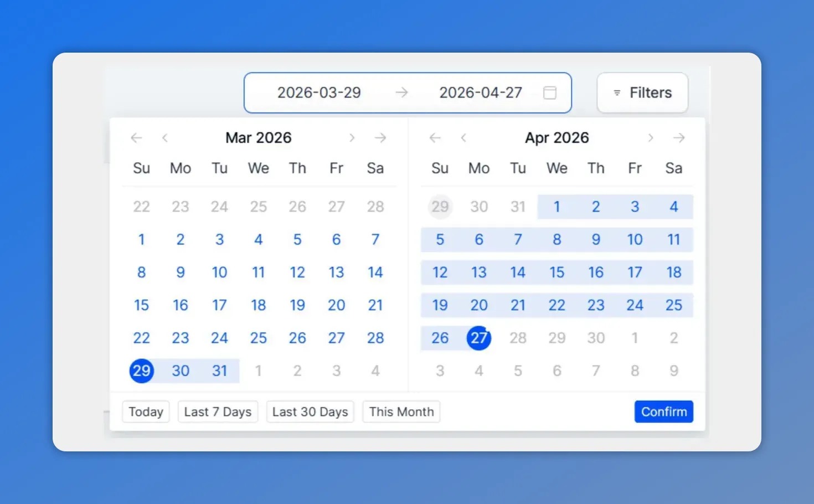The height and width of the screenshot is (504, 814).
Task: Apply the Last 7 Days preset
Action: [x=218, y=412]
